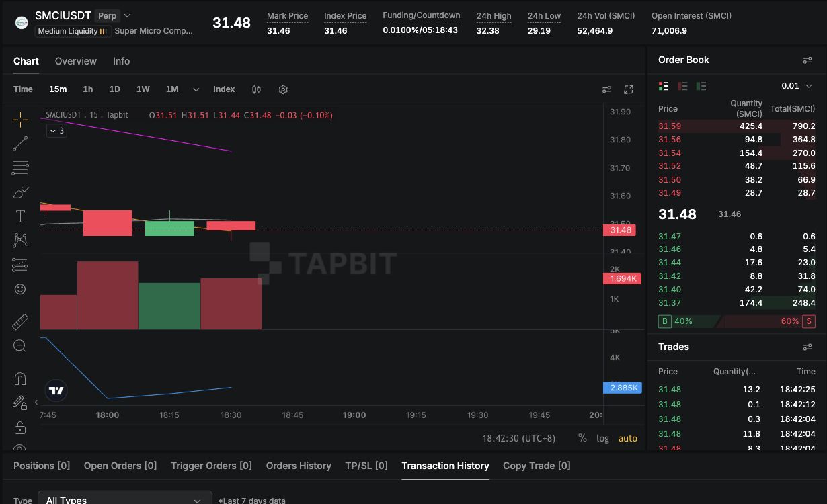Click the Index Price label
This screenshot has width=827, height=504.
[346, 16]
